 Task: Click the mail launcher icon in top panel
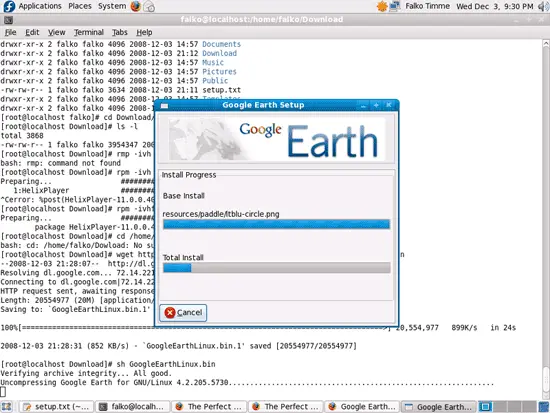(149, 6)
